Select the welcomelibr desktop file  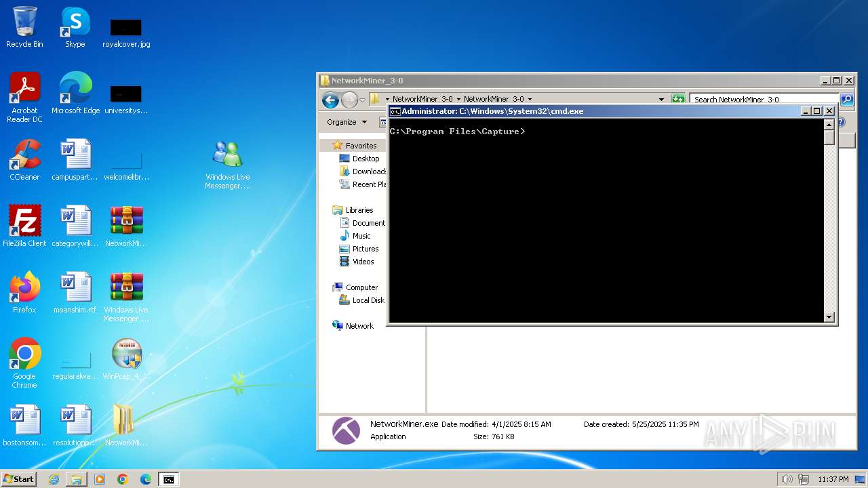click(x=126, y=166)
